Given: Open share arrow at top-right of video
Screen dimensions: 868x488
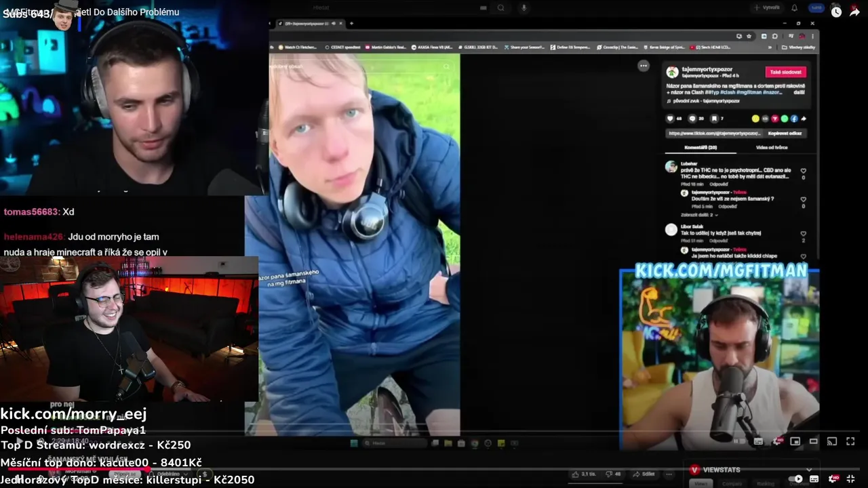Looking at the screenshot, I should click(855, 12).
